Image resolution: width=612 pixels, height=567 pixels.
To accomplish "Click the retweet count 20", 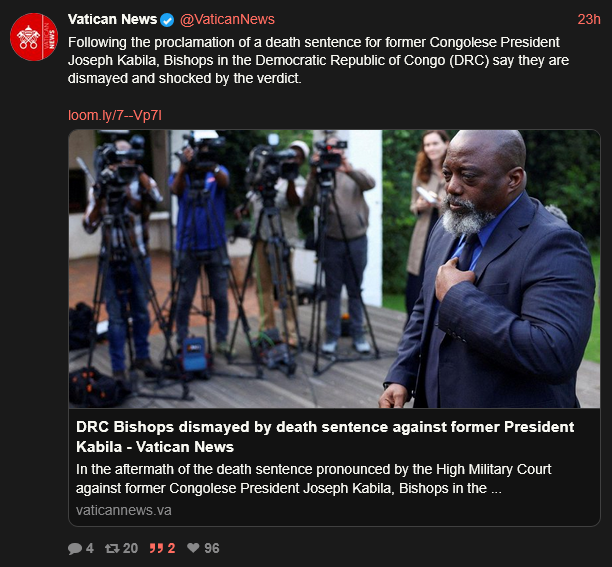I will [130, 548].
